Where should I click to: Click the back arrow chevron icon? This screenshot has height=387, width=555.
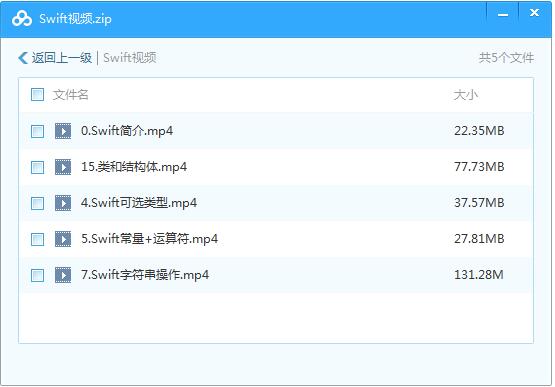[x=23, y=58]
